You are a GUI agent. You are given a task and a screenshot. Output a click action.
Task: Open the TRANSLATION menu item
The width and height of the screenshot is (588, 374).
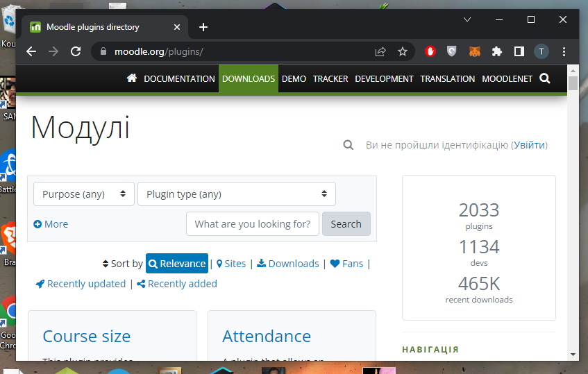coord(447,78)
